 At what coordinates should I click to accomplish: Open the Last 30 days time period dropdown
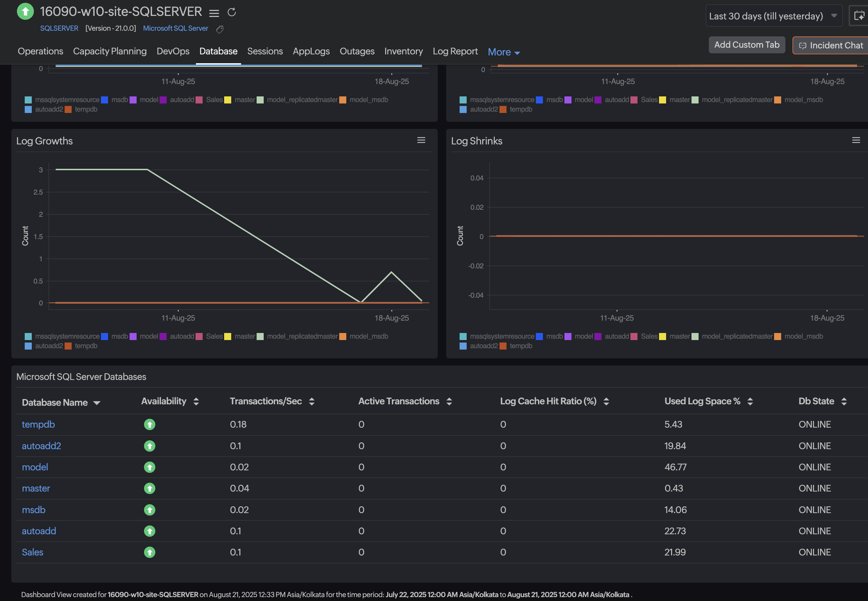click(x=773, y=16)
